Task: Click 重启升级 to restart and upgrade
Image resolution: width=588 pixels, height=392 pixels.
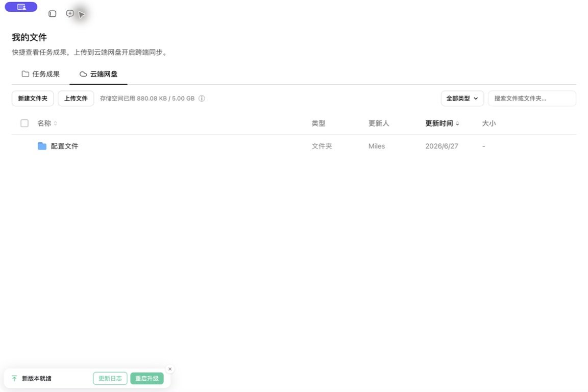Action: point(147,379)
